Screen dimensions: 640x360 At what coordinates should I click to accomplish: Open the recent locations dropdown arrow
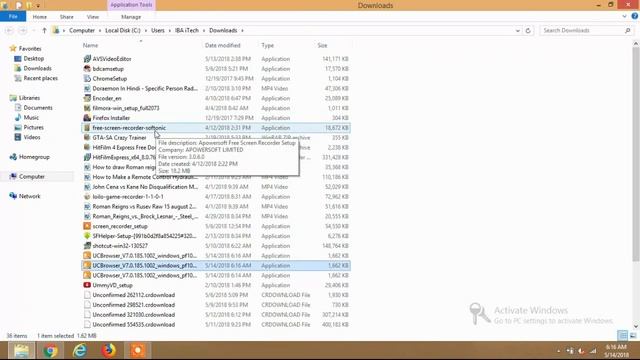click(33, 31)
